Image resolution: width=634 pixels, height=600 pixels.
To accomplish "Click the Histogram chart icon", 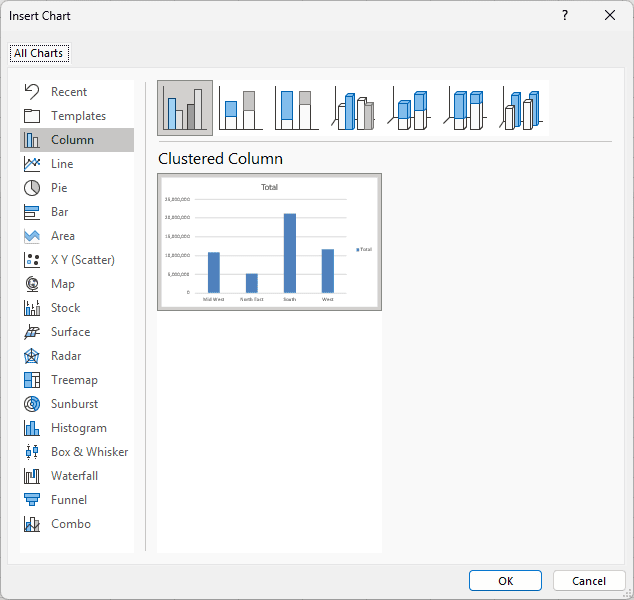I will [x=32, y=428].
